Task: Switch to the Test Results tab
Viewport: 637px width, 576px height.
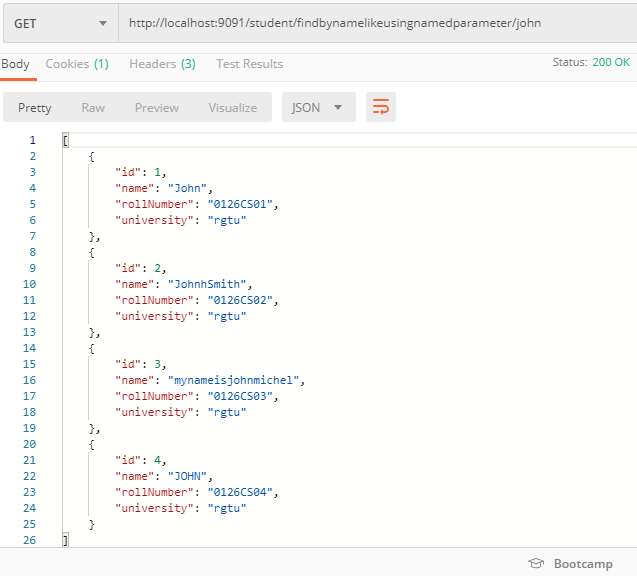Action: (x=249, y=64)
